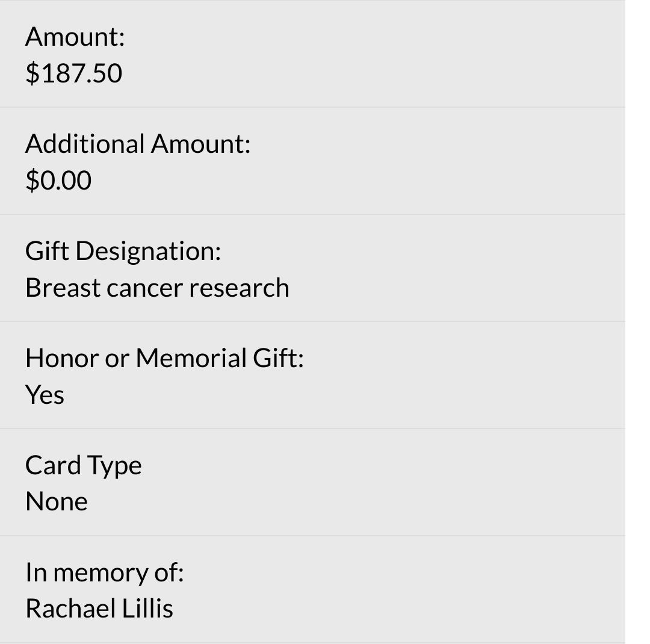Click the word "Breast" in designation value
The image size is (650, 644).
click(x=63, y=288)
